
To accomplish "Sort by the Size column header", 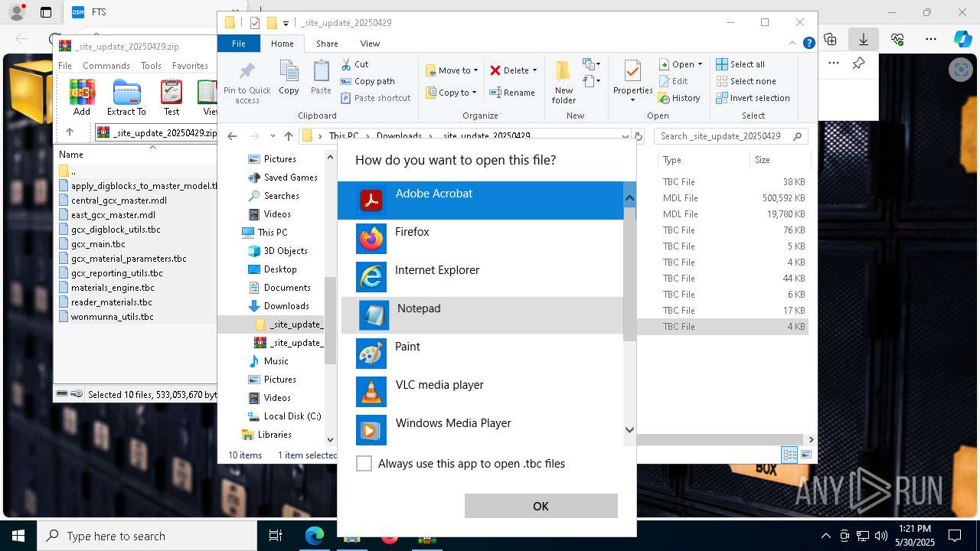I will [x=779, y=160].
